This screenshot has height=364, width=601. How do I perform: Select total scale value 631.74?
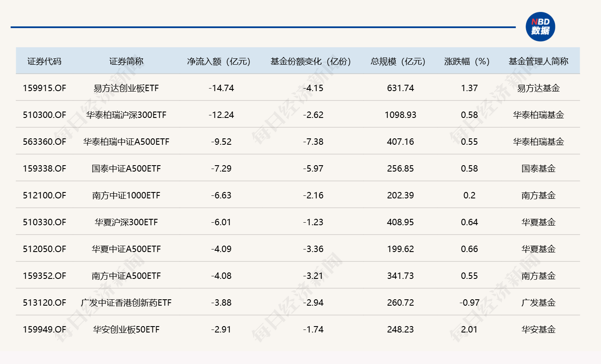(x=401, y=88)
